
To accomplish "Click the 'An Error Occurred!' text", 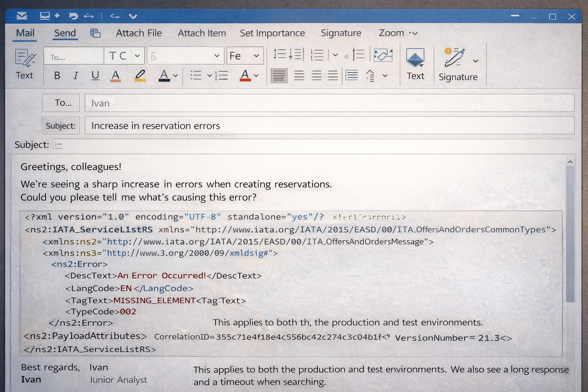I will click(162, 276).
